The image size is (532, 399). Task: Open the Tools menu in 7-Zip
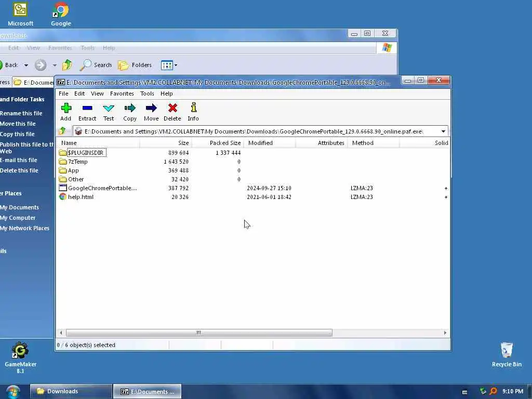tap(147, 94)
